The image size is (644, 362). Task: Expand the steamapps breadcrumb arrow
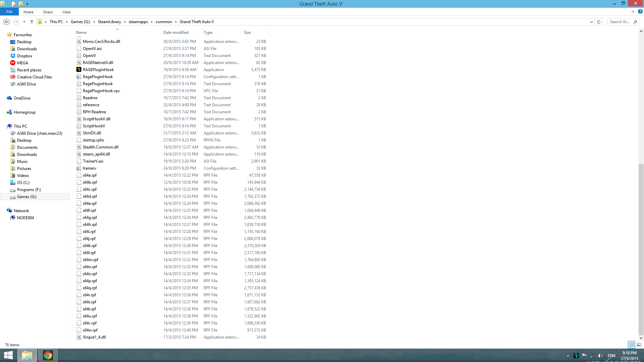(152, 22)
